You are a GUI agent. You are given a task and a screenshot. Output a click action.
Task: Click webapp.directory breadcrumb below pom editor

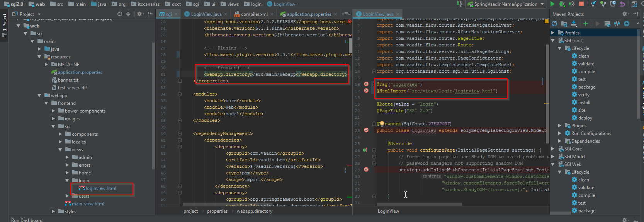[x=255, y=211]
